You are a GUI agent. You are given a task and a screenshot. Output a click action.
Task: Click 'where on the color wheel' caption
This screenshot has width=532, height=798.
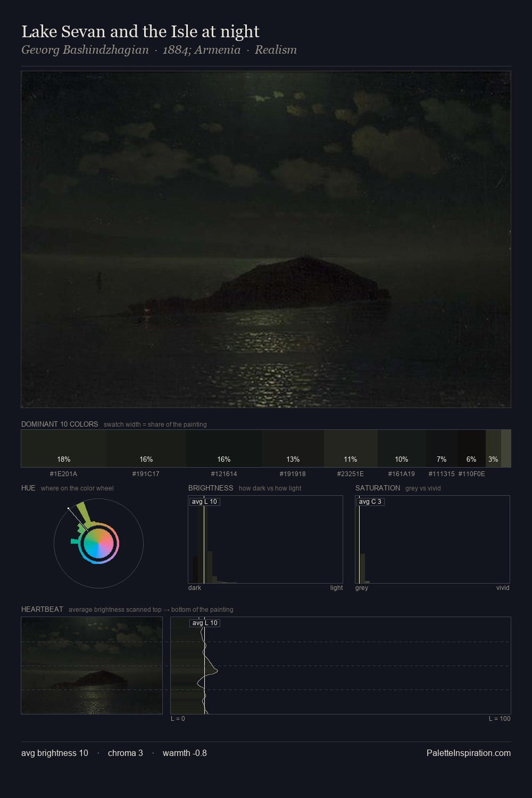77,488
